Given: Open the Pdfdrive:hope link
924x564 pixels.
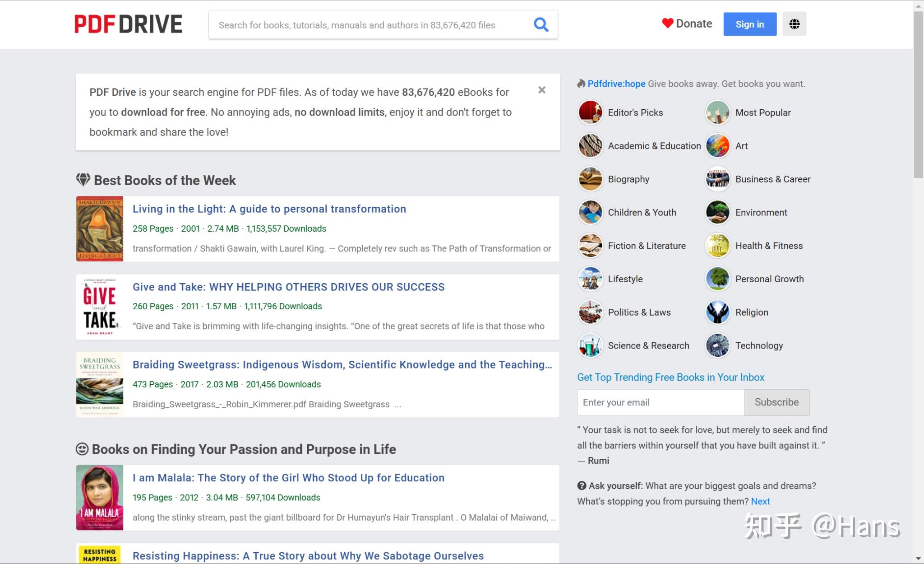Looking at the screenshot, I should (616, 84).
